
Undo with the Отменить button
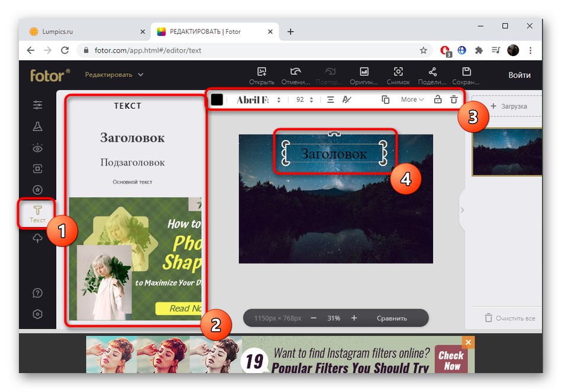pyautogui.click(x=295, y=76)
